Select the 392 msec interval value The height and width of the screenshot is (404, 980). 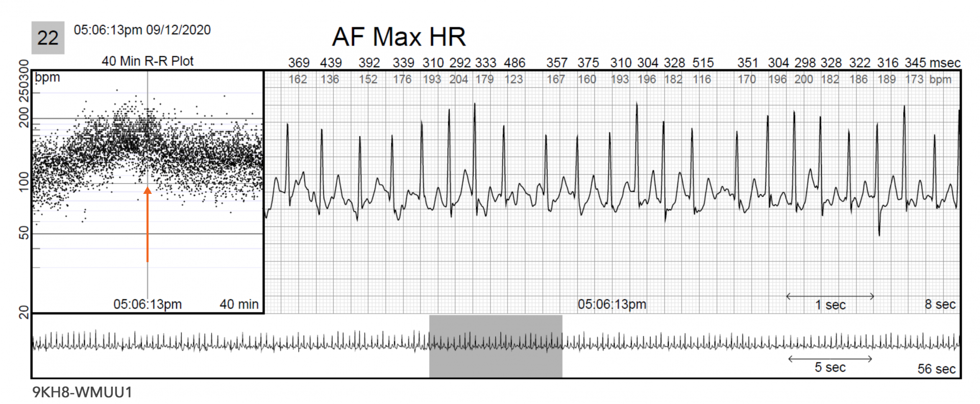(369, 63)
